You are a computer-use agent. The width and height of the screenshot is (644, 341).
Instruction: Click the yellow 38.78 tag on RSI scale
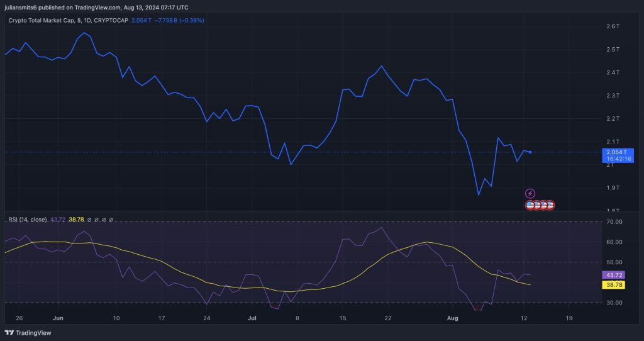614,284
